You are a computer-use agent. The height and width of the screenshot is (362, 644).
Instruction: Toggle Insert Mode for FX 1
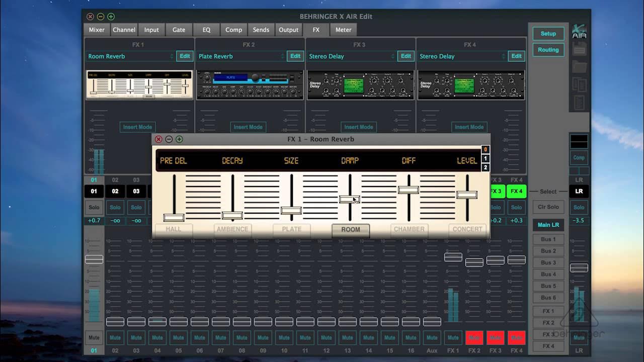click(x=137, y=127)
